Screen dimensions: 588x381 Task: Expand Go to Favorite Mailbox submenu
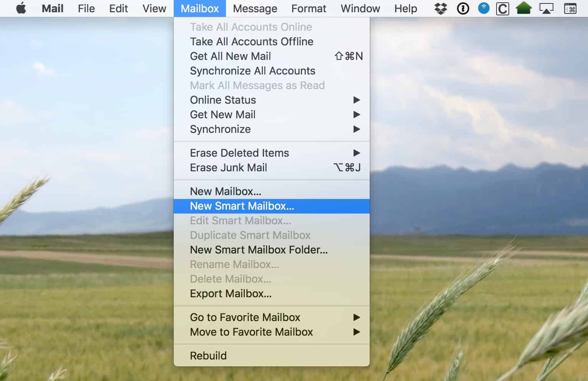[272, 317]
